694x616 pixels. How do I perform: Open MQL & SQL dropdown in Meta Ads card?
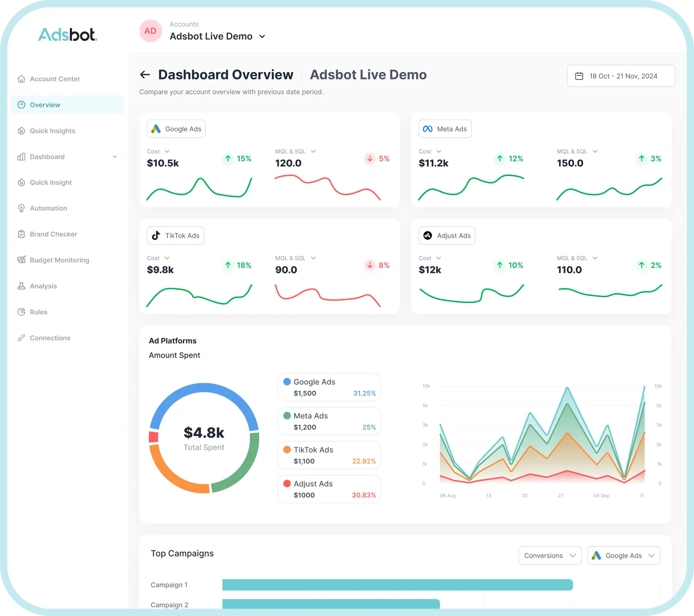[x=578, y=151]
